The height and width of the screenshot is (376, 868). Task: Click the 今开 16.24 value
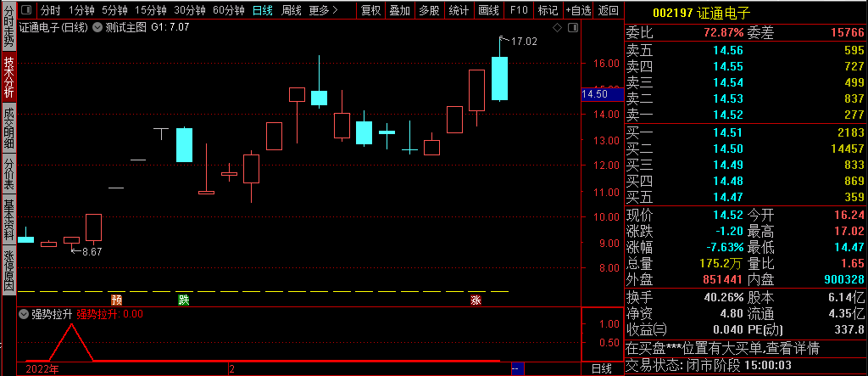coord(849,215)
